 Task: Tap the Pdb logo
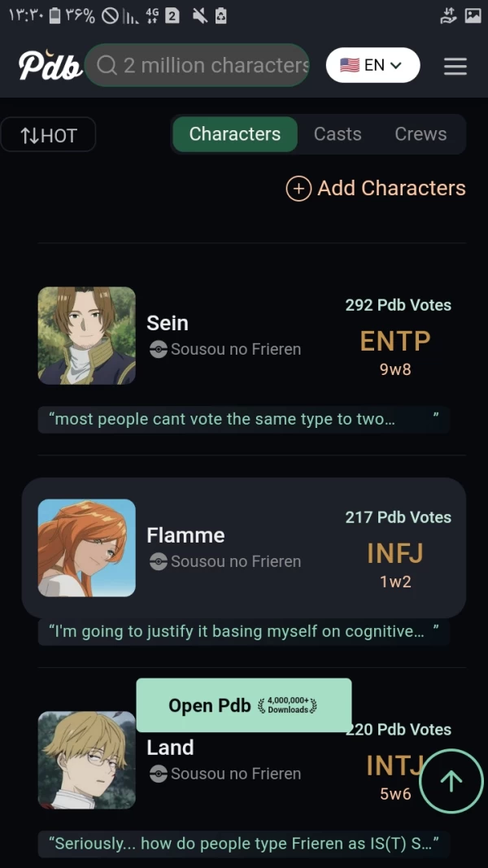pyautogui.click(x=50, y=66)
